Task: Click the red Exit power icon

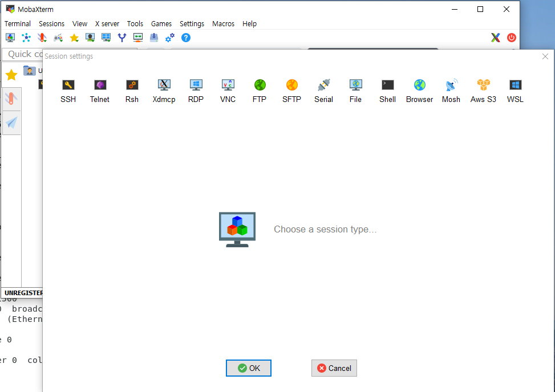Action: (512, 38)
